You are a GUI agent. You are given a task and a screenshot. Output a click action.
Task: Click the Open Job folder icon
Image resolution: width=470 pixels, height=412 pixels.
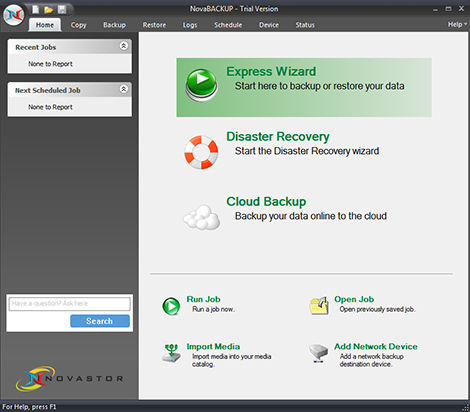319,306
